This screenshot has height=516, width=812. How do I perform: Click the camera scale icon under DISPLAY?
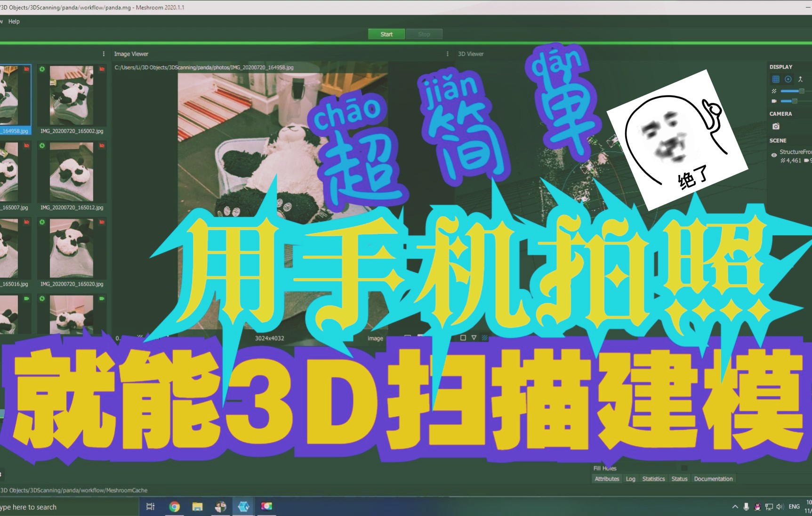pyautogui.click(x=774, y=101)
